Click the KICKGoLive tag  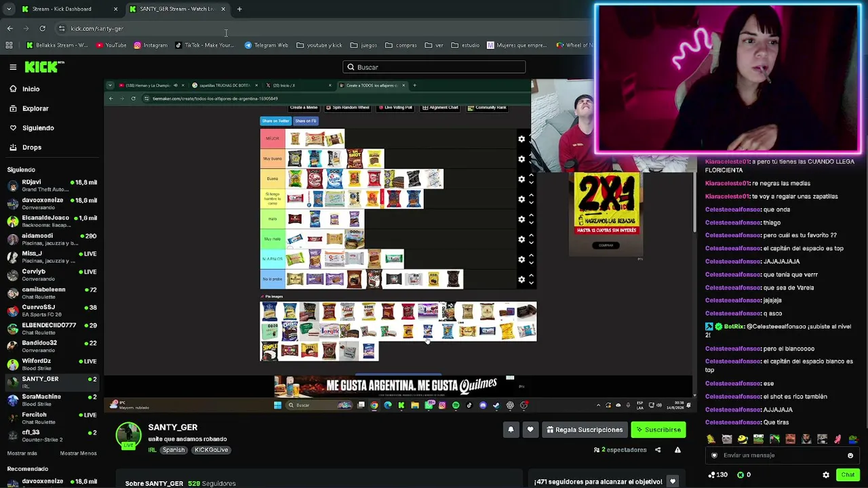coord(211,450)
